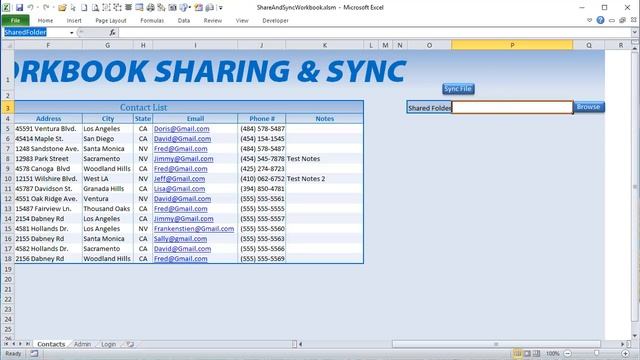The width and height of the screenshot is (640, 360).
Task: Open the Developer ribbon tab
Action: pos(275,20)
